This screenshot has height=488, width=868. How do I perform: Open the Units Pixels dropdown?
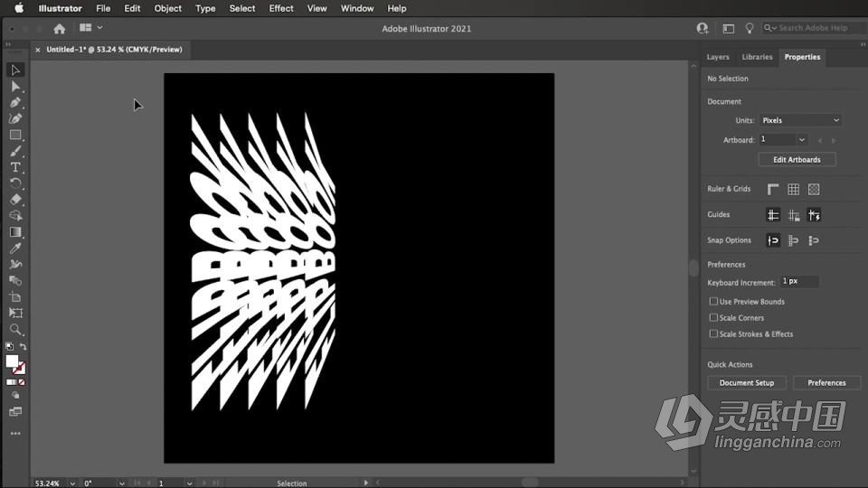coord(800,120)
